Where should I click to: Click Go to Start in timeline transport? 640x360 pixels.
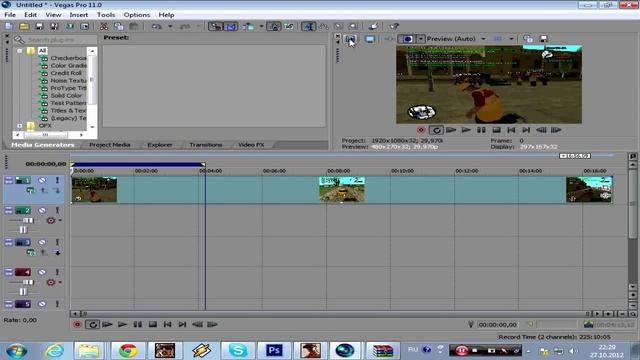tap(167, 324)
